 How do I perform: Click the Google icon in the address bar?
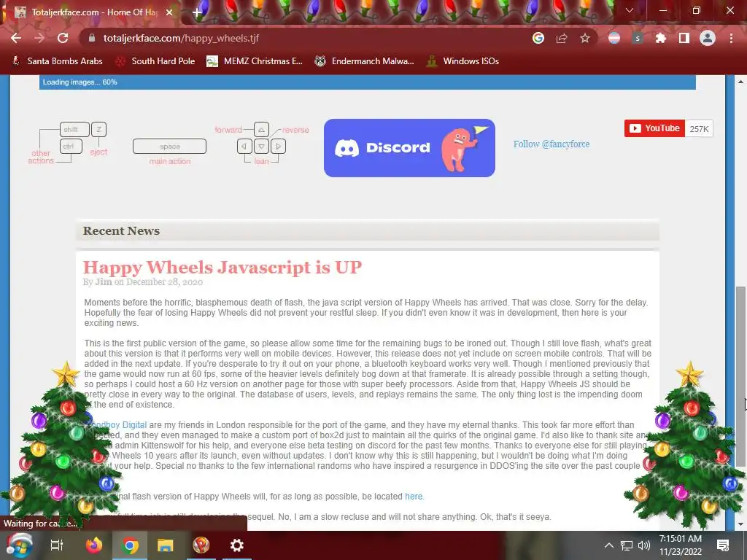538,38
